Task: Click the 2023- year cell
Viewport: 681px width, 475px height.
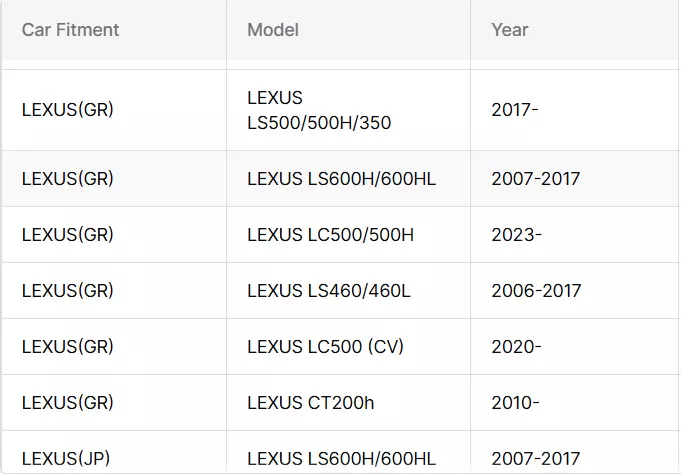Action: [x=517, y=235]
